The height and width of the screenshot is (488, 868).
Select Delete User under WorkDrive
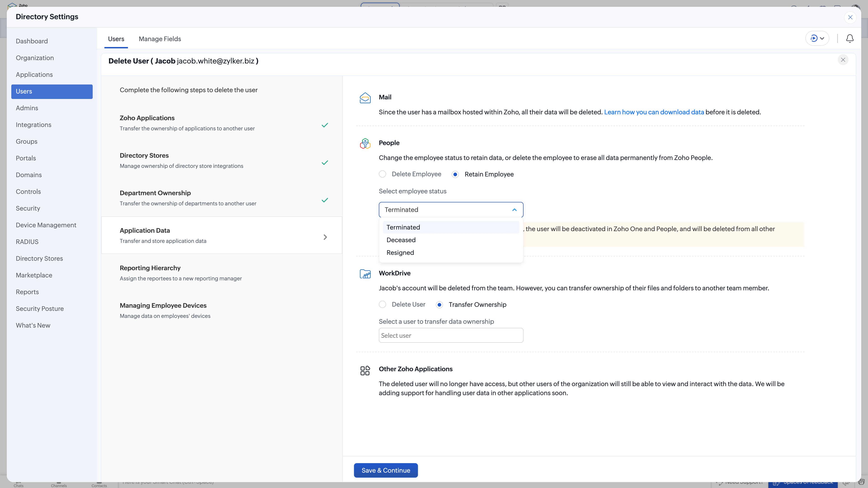[382, 304]
